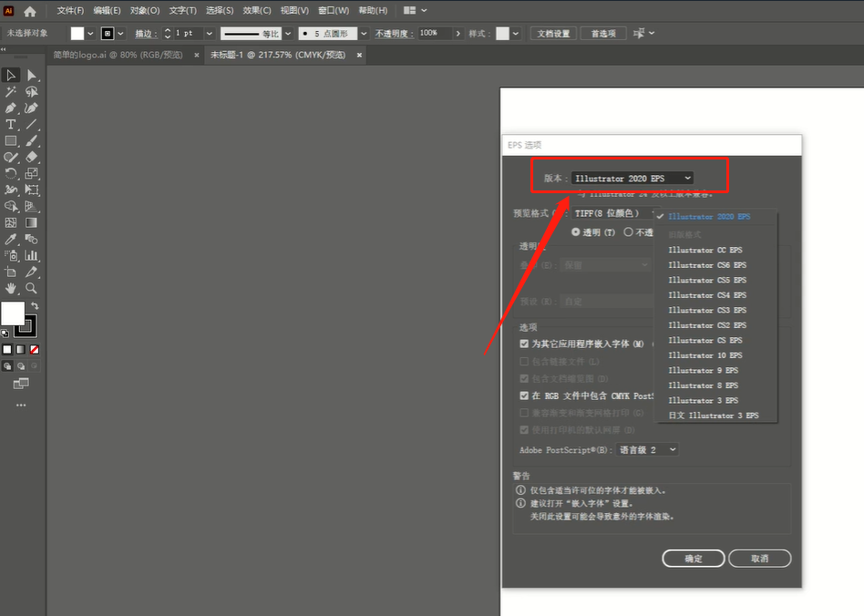
Task: Choose 日文 Illustrator 3 EPS option
Action: [x=713, y=416]
